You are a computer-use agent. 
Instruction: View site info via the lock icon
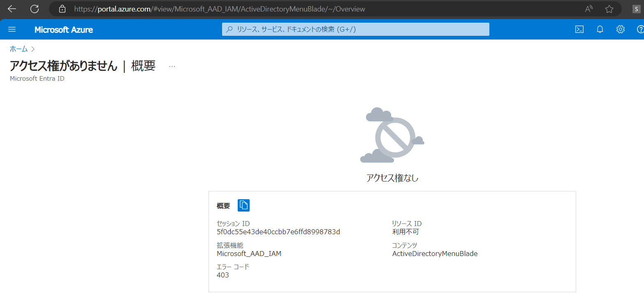[x=63, y=9]
